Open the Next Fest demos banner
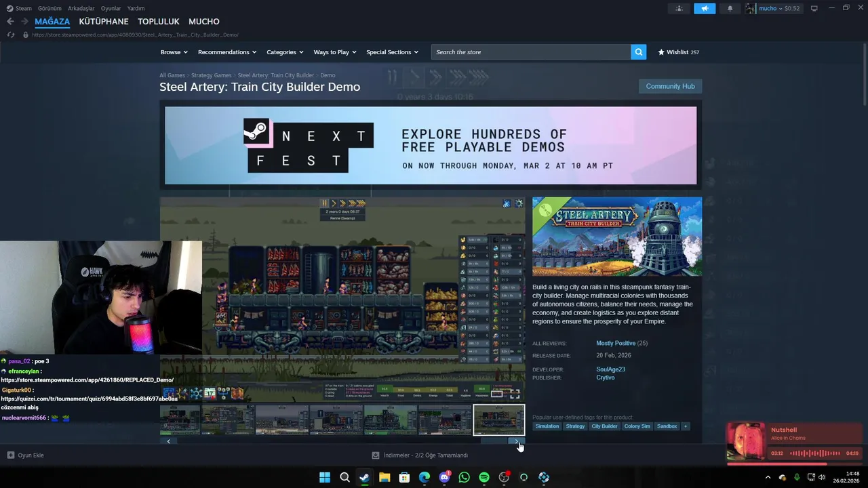868x488 pixels. coord(431,145)
